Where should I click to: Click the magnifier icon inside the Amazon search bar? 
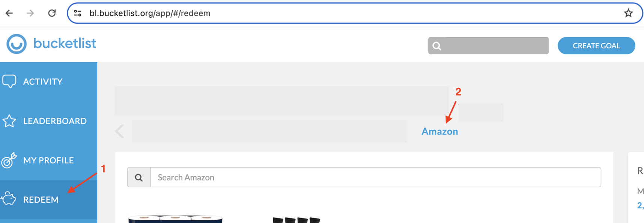click(139, 177)
